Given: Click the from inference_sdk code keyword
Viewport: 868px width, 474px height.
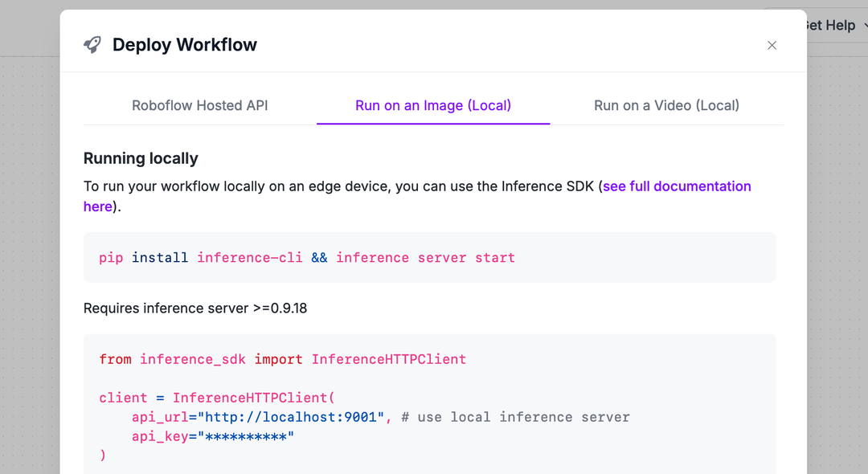Looking at the screenshot, I should tap(115, 358).
